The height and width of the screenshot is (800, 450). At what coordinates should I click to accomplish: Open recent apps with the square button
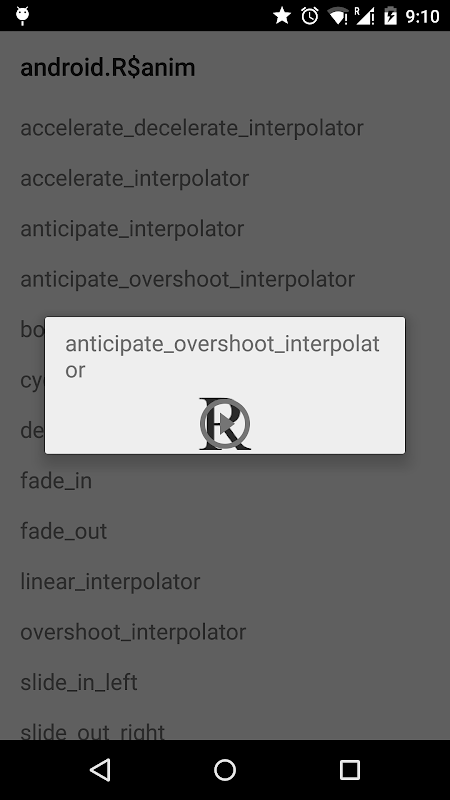coord(350,769)
